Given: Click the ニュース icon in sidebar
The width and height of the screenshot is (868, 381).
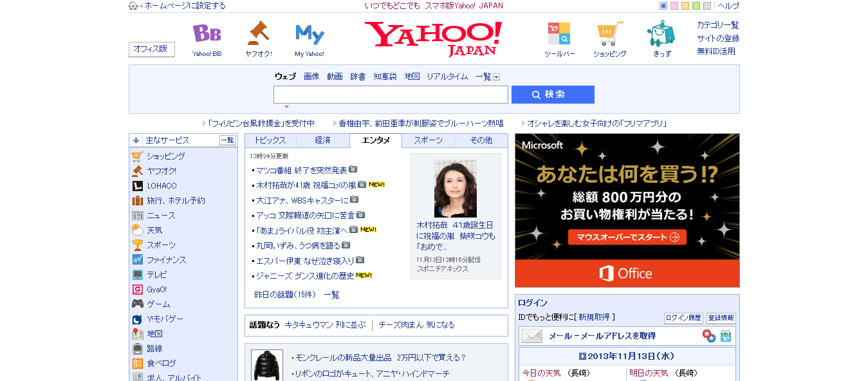Looking at the screenshot, I should pos(137,216).
